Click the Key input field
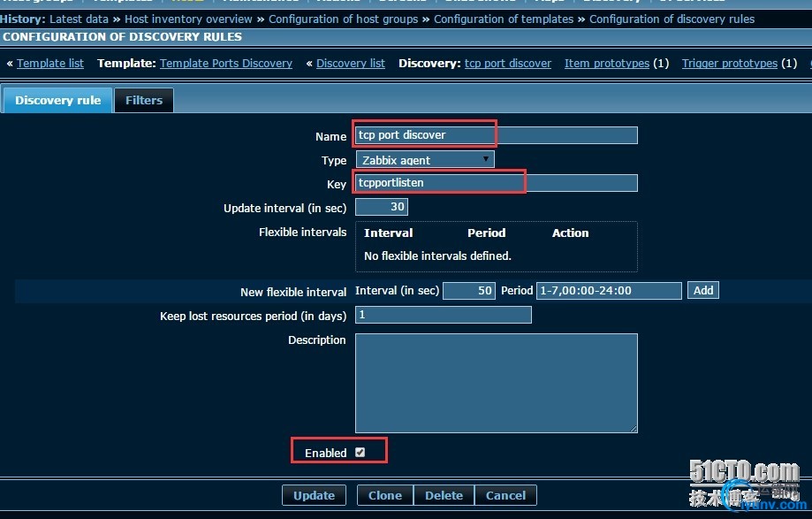This screenshot has height=519, width=812. [x=496, y=183]
